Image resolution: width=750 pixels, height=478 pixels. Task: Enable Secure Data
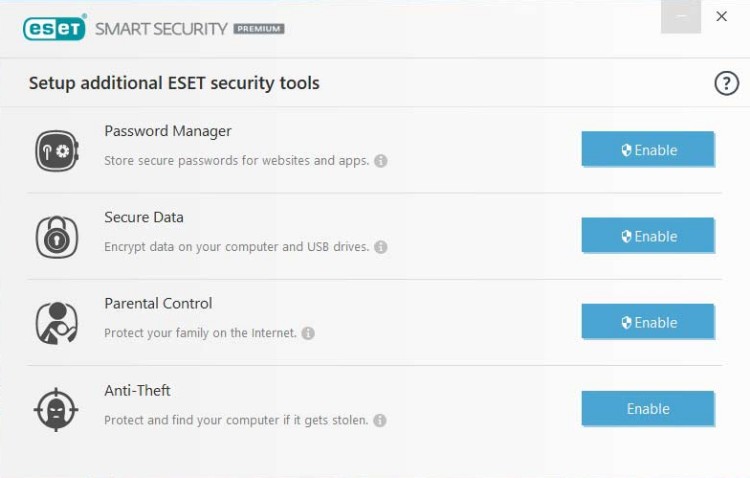(x=648, y=235)
